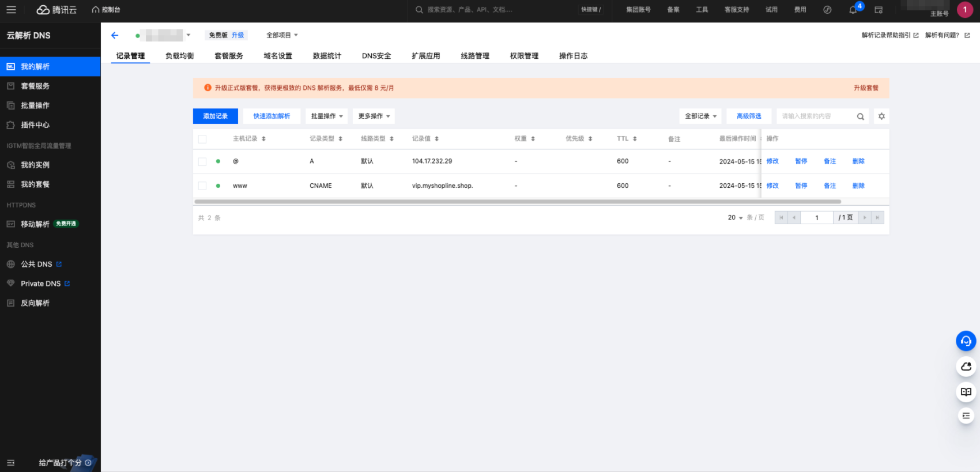Image resolution: width=980 pixels, height=472 pixels.
Task: Expand the 批量操作 dropdown
Action: 326,116
